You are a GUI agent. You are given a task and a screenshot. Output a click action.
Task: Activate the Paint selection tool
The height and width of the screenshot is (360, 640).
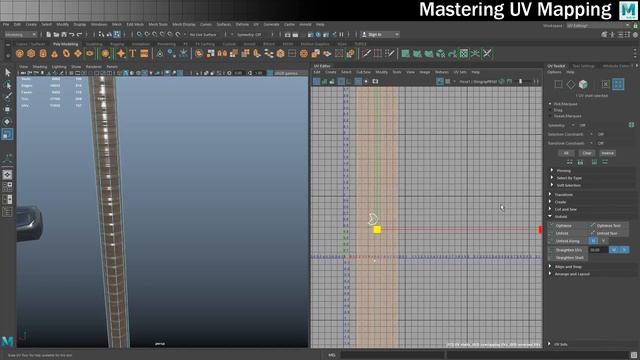[x=7, y=97]
